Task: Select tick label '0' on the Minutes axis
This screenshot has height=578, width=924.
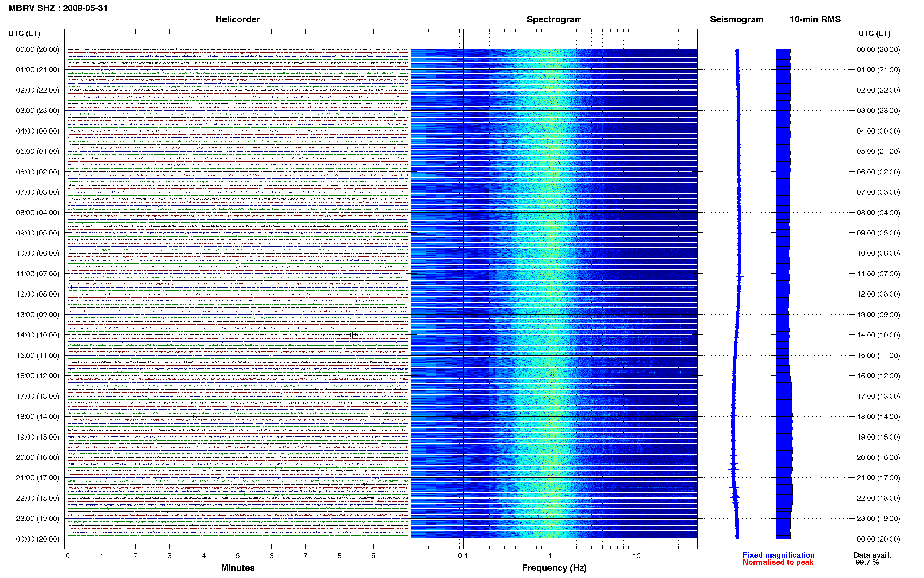Action: coord(68,556)
